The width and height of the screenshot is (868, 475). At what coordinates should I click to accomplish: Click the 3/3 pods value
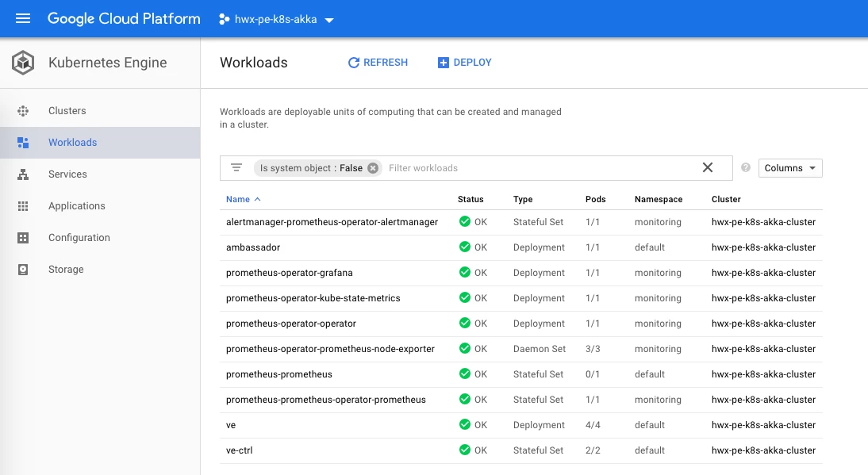point(593,349)
